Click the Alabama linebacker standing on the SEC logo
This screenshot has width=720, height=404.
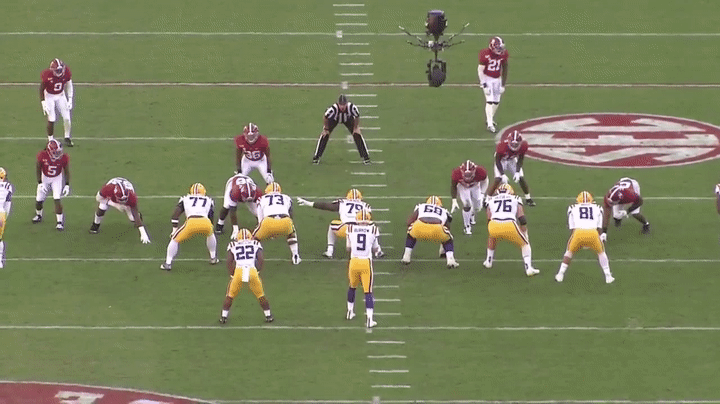point(512,160)
